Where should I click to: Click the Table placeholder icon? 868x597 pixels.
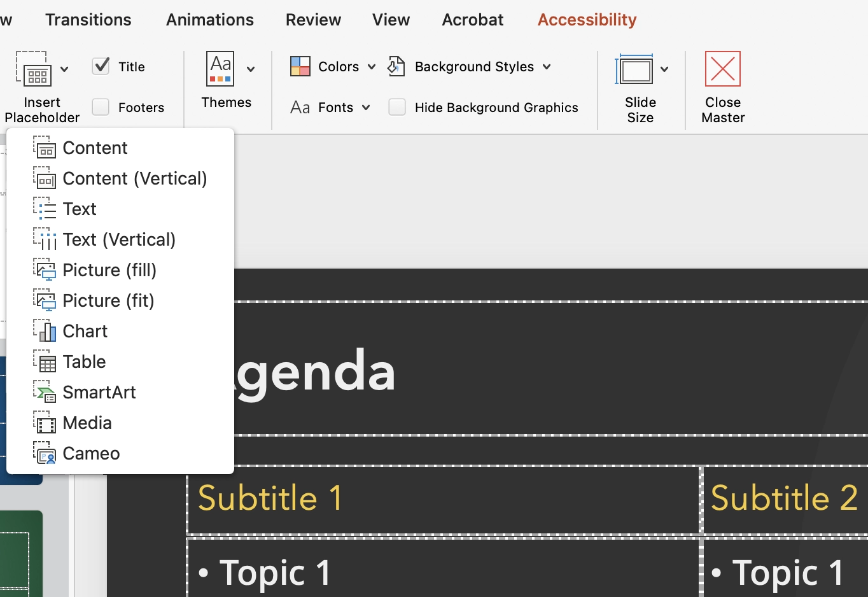pos(45,362)
